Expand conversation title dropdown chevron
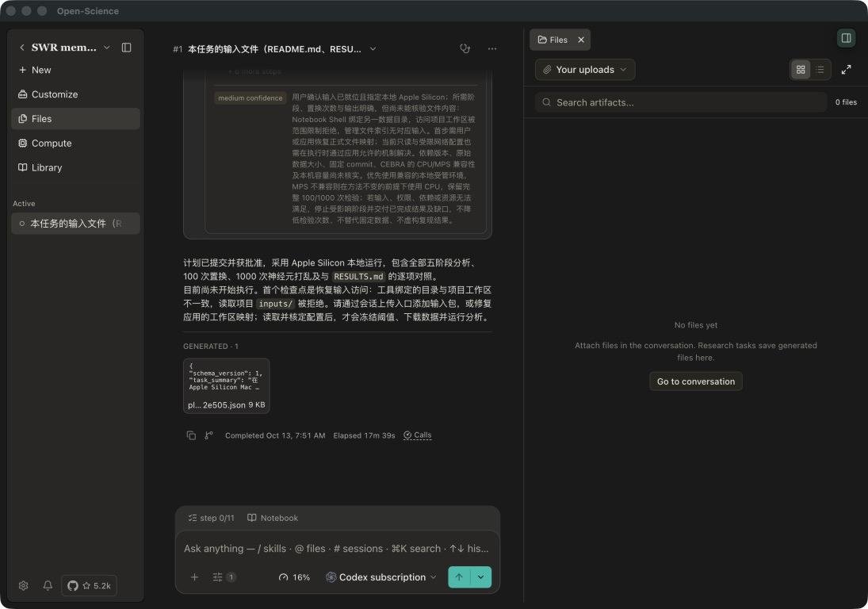The height and width of the screenshot is (609, 868). tap(373, 48)
